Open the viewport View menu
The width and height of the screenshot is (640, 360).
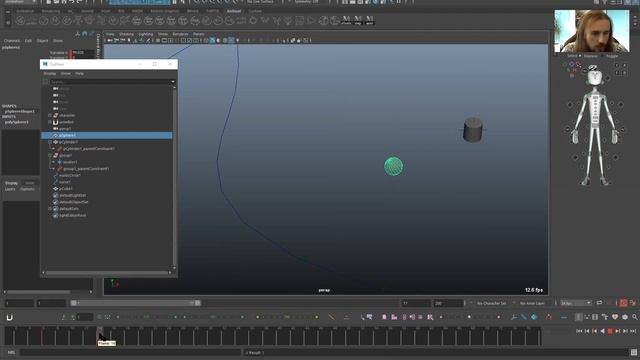[x=110, y=34]
